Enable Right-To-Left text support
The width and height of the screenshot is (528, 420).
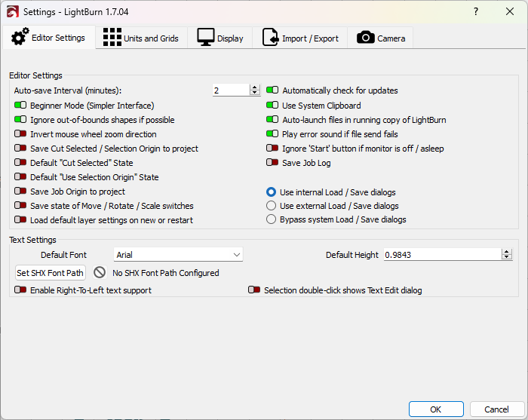coord(20,290)
